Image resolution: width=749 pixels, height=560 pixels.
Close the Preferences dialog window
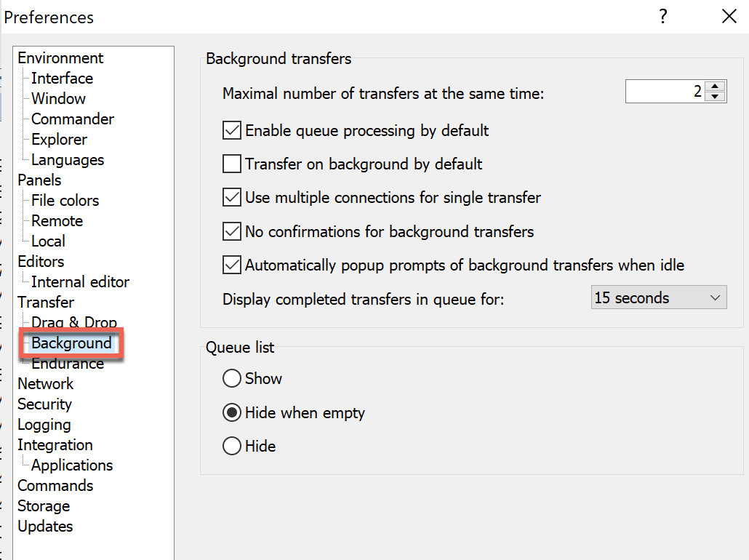point(729,17)
